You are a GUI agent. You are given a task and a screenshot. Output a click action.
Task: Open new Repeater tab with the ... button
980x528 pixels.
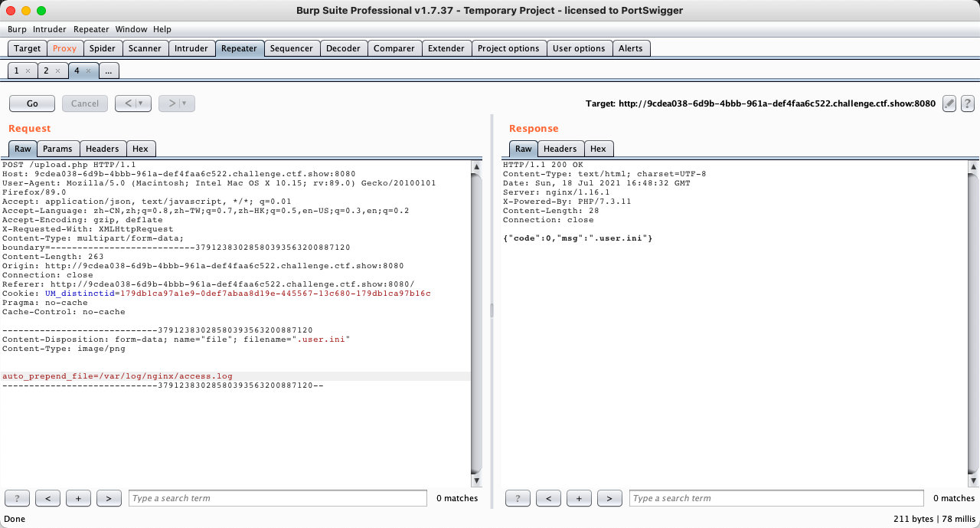[109, 71]
